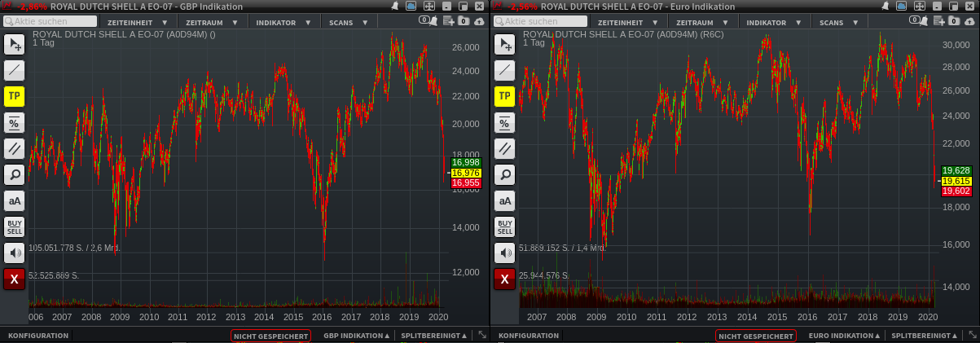The image size is (980, 343).
Task: Click the Aktie suchen field in GBP window
Action: click(x=51, y=21)
